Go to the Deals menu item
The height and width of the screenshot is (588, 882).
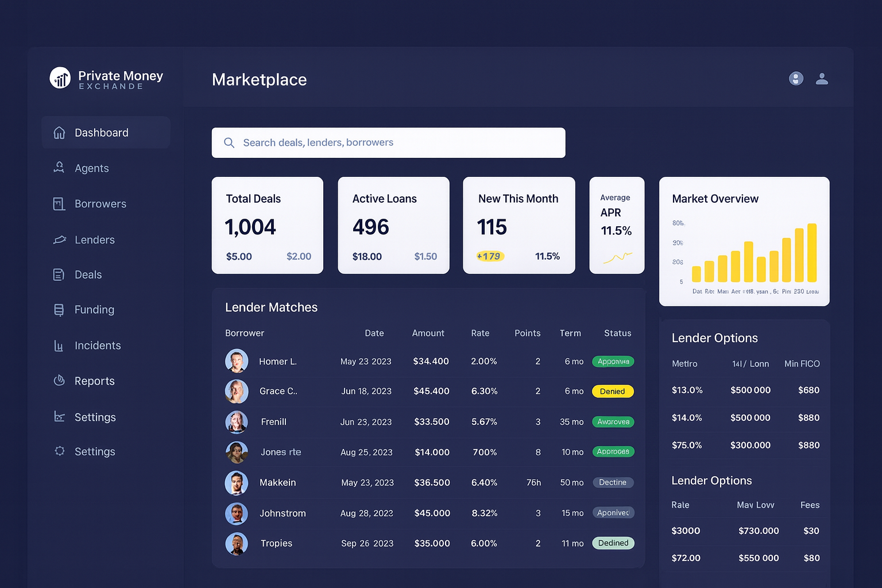[x=88, y=275]
